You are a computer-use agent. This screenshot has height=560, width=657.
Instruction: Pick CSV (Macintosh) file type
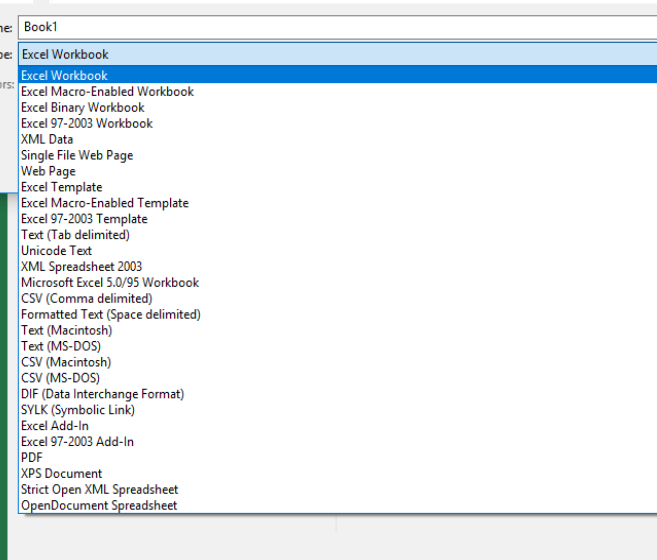pos(338,362)
